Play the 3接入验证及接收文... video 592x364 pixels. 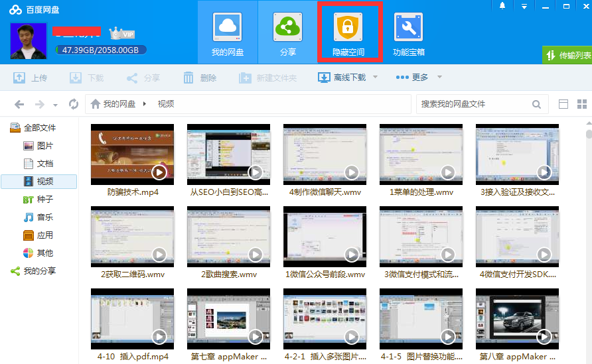point(544,172)
